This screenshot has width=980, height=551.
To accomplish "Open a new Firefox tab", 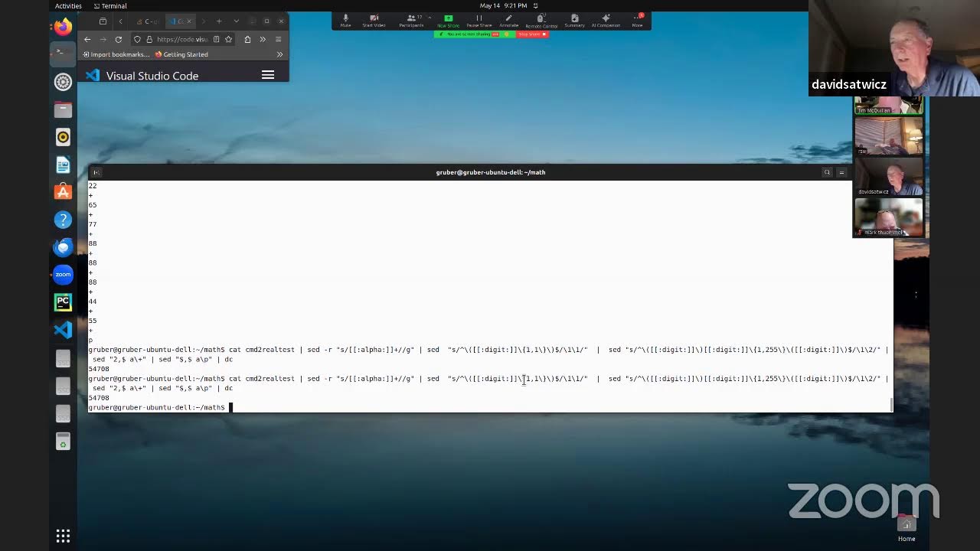I will click(219, 21).
